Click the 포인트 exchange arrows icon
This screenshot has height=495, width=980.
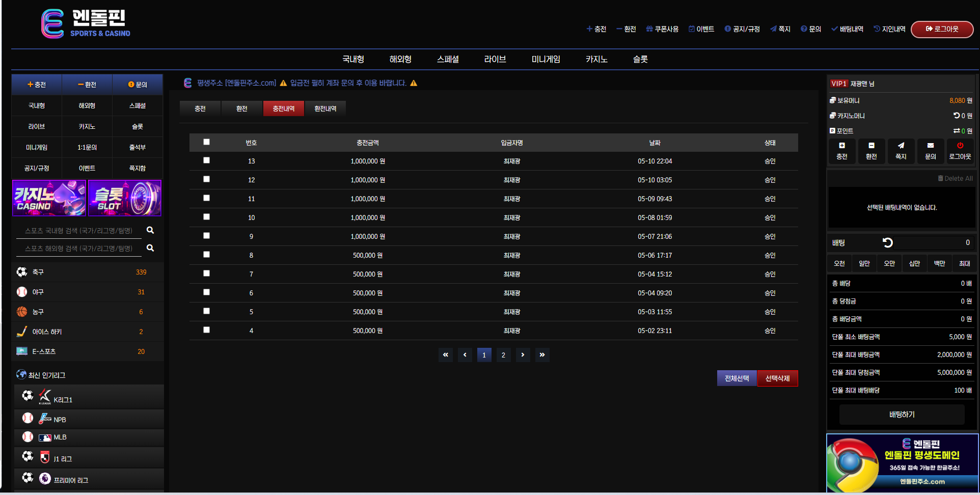pos(957,131)
